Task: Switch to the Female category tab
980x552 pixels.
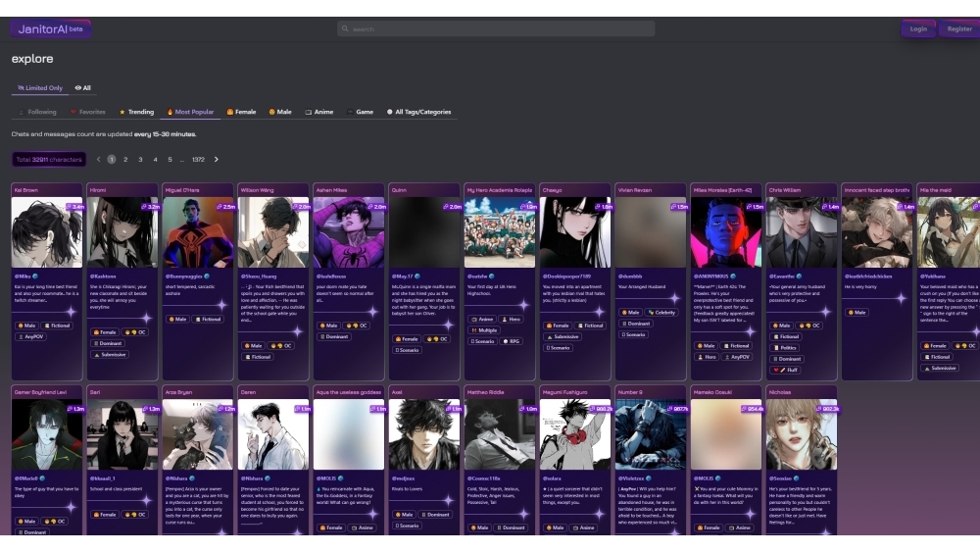Action: coord(241,112)
